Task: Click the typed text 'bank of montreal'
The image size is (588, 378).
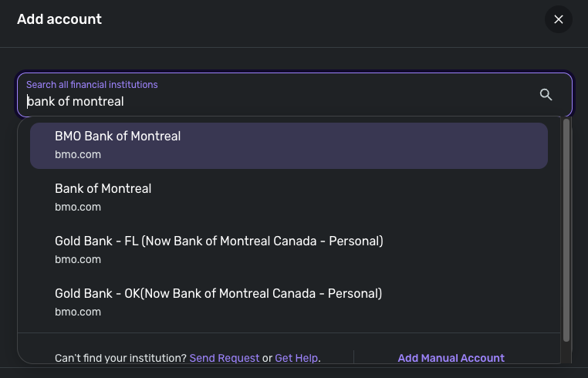Action: pyautogui.click(x=76, y=102)
